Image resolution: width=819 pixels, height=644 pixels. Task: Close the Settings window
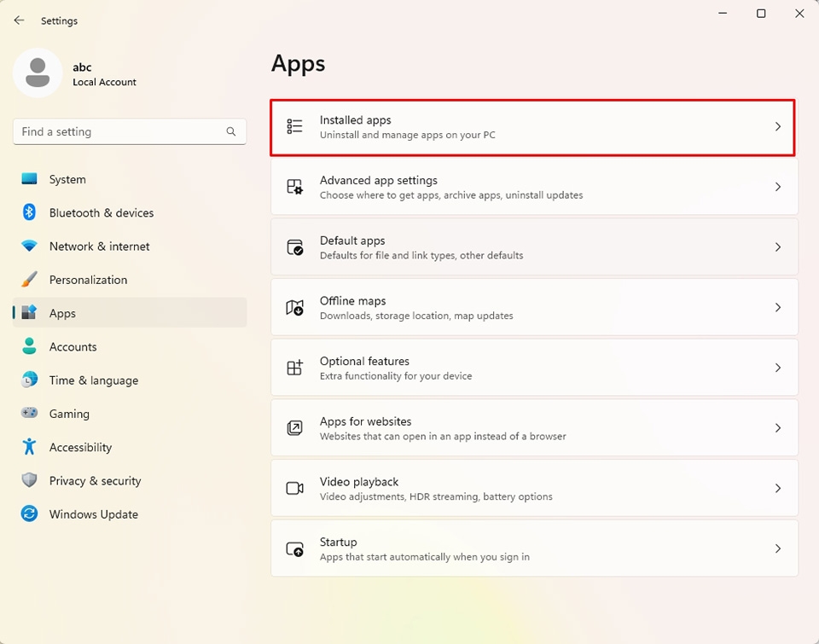pos(799,13)
